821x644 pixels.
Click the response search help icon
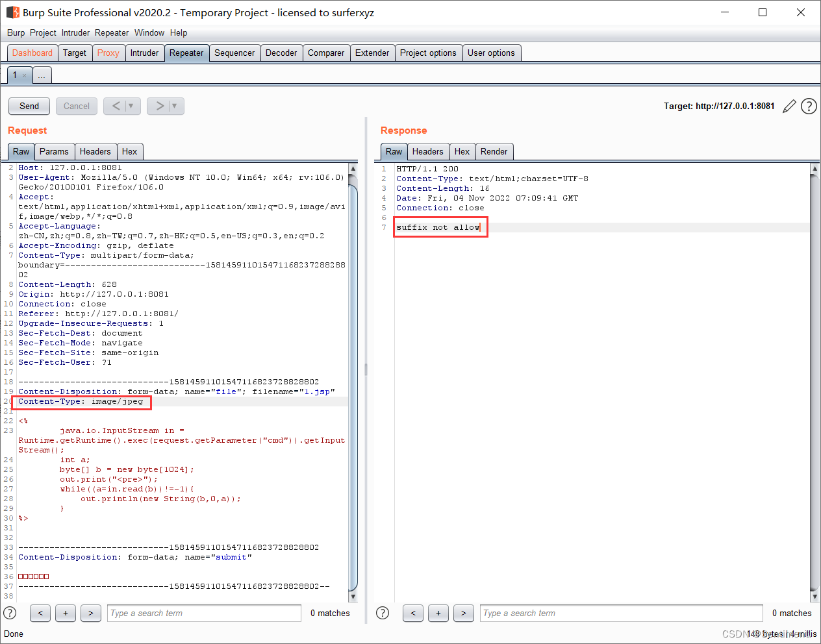(383, 613)
